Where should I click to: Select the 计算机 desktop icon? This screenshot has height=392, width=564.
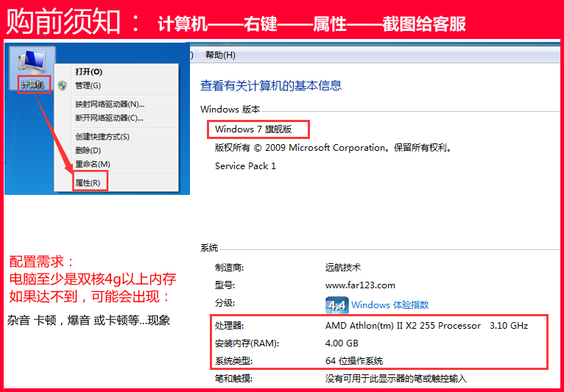(32, 68)
